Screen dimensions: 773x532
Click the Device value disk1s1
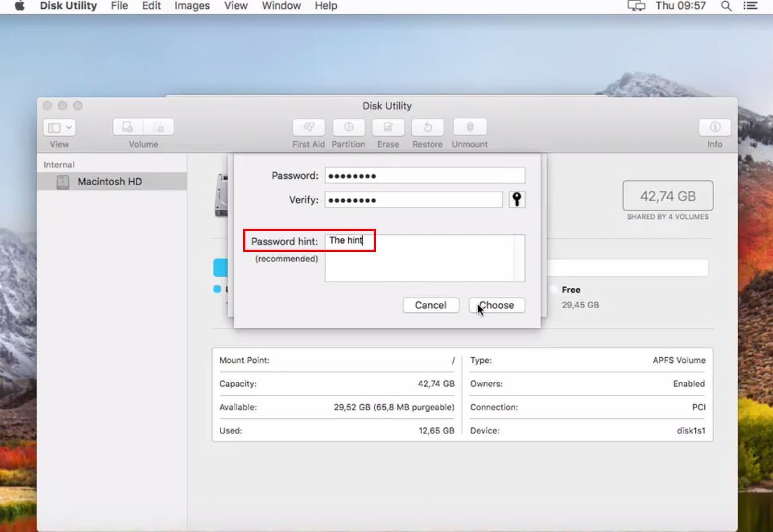click(x=691, y=431)
